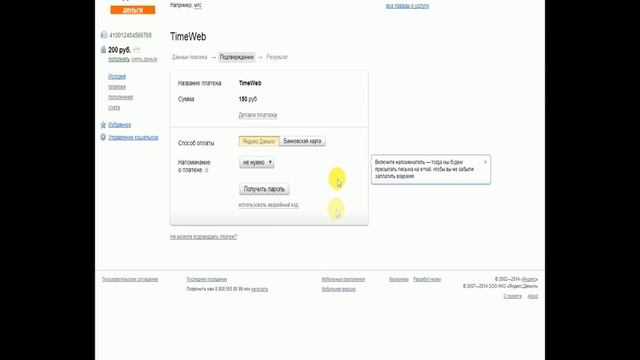Open the платежи sidebar link
Image resolution: width=640 pixels, height=360 pixels.
(117, 87)
